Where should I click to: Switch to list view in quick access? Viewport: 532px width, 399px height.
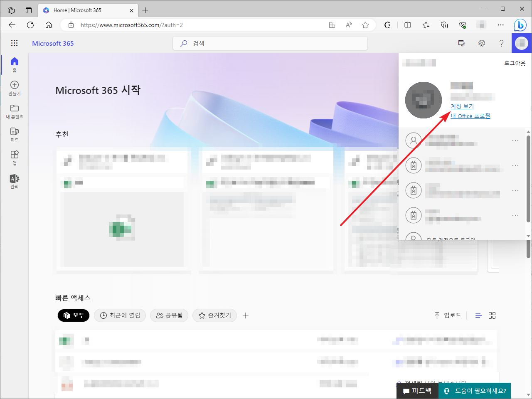[x=479, y=315]
